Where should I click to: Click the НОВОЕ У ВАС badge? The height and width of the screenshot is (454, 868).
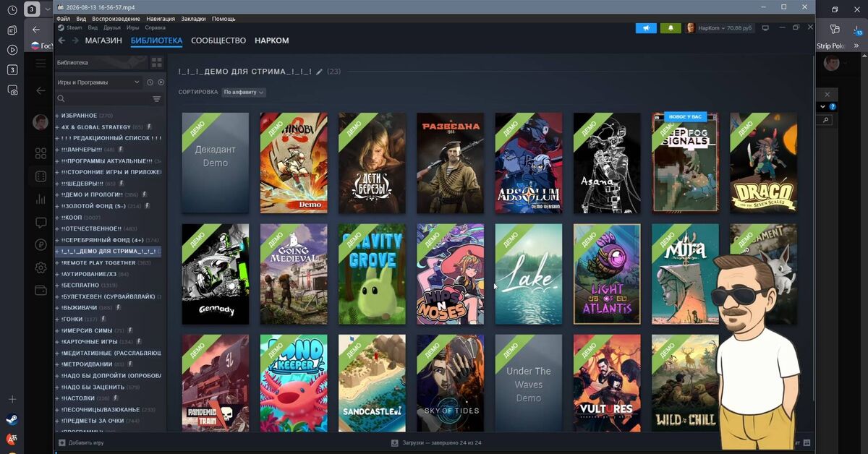click(x=685, y=116)
